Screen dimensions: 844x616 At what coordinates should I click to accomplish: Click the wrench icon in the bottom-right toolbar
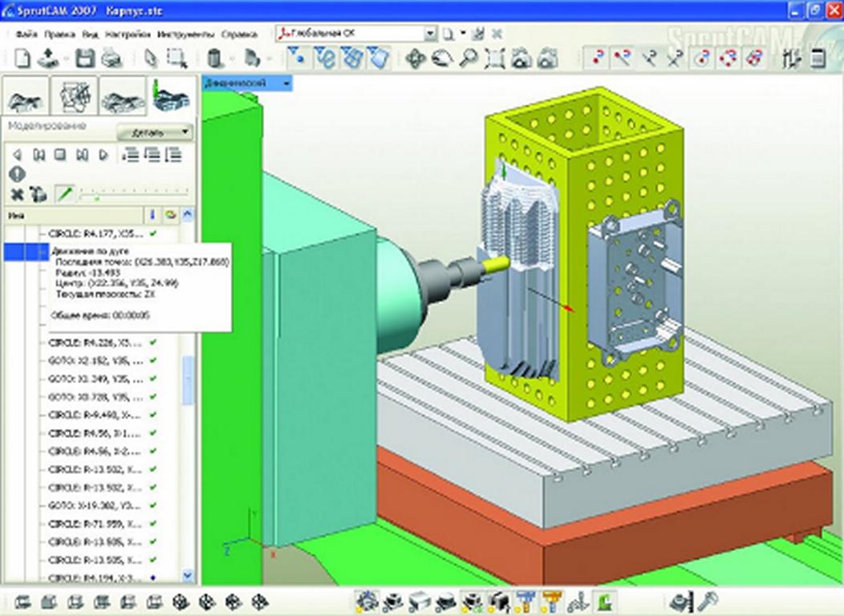pyautogui.click(x=708, y=601)
